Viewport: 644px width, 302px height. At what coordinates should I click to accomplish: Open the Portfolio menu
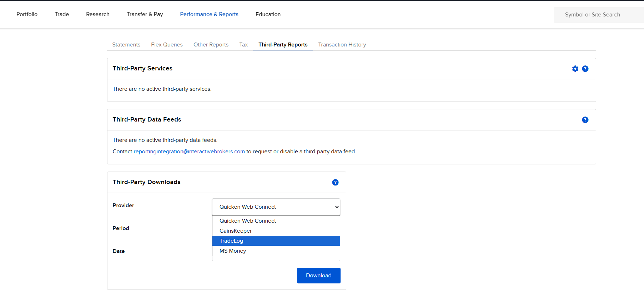27,14
